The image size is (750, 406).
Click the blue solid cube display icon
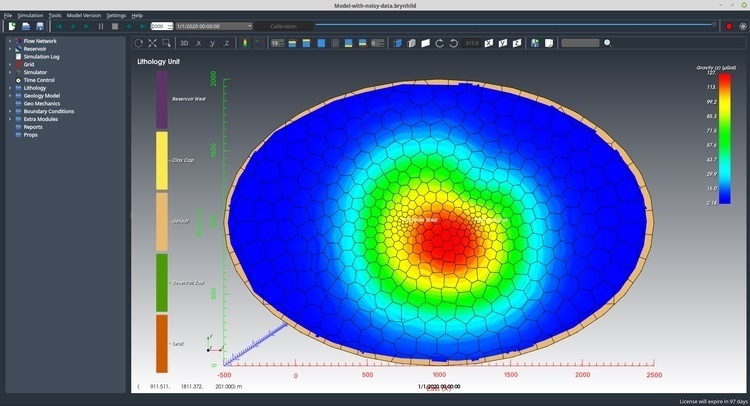point(398,43)
